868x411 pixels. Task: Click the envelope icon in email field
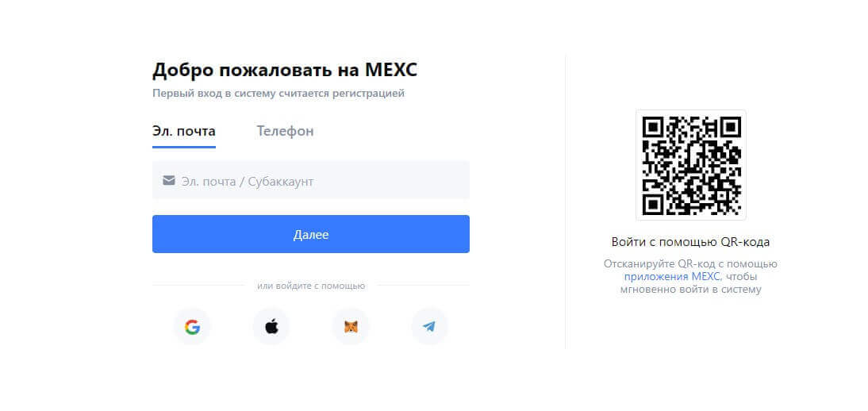tap(168, 181)
